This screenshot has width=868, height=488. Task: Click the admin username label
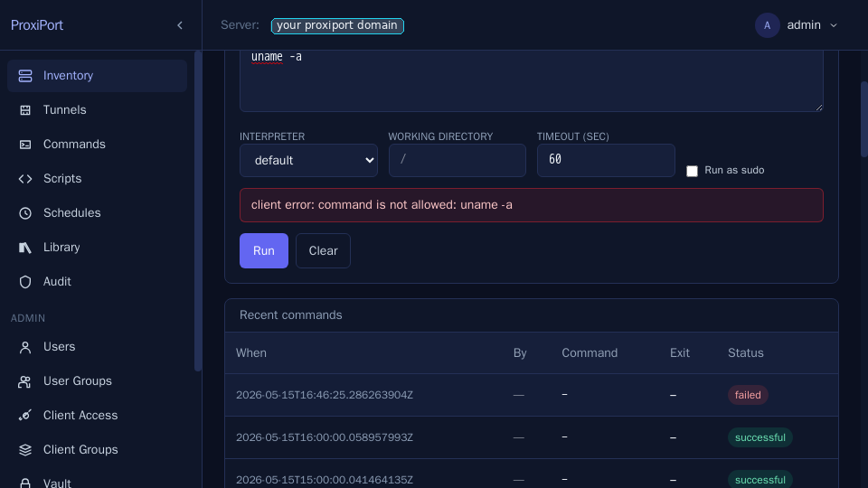804,25
